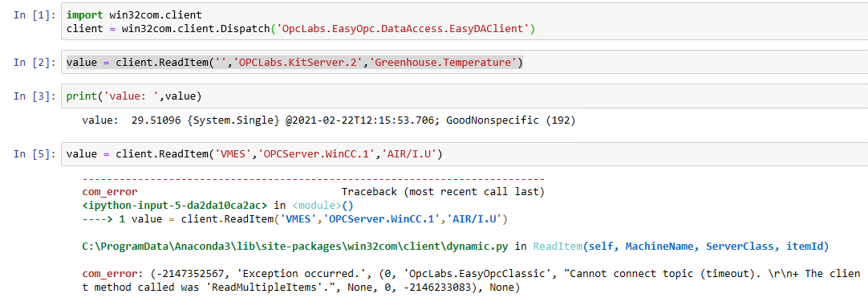Select the In [3]: prompt label
Viewport: 868px width, 306px height.
coord(34,96)
